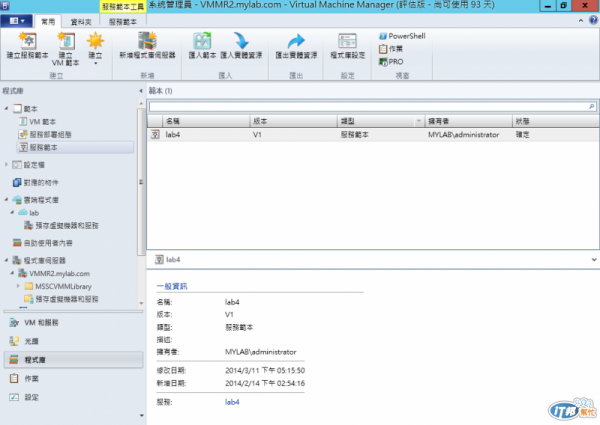Image resolution: width=600 pixels, height=425 pixels.
Task: Switch to the 服務範本 ribbon tab
Action: (123, 22)
